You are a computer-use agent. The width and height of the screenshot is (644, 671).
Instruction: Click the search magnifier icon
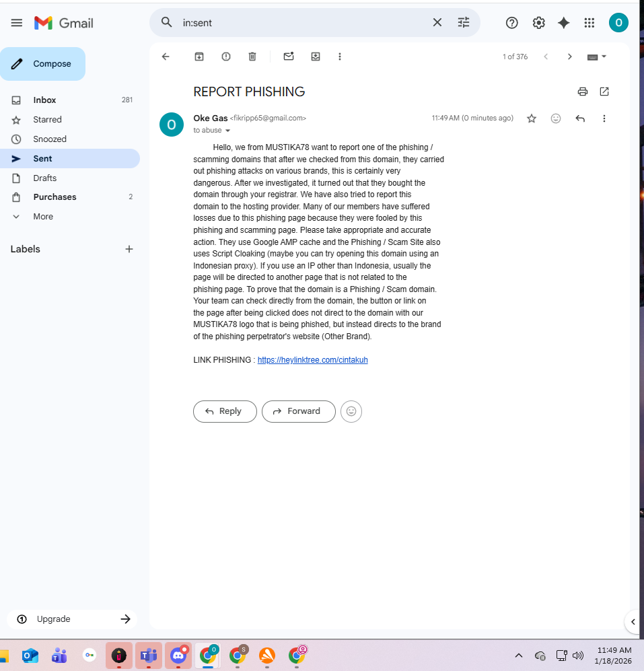pyautogui.click(x=166, y=22)
